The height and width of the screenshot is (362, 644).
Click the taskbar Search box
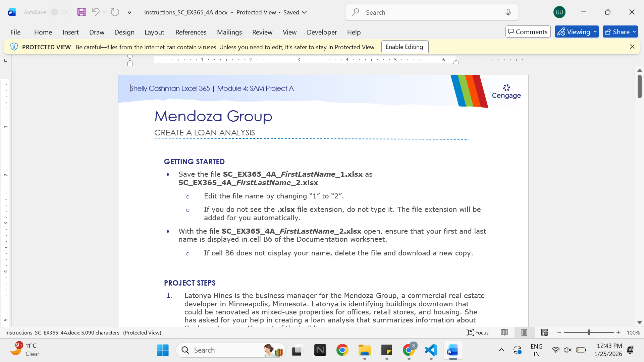click(x=231, y=350)
